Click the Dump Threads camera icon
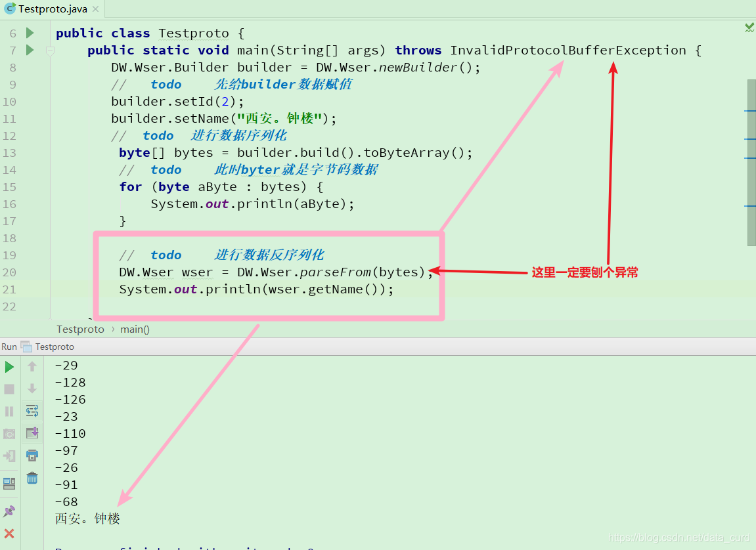 9,434
